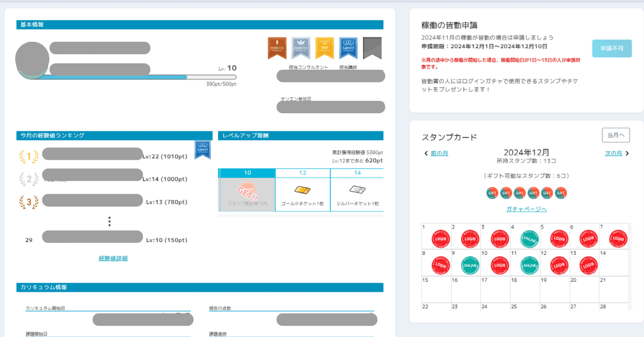This screenshot has width=644, height=337.
Task: Click December 18 in the stamp calendar
Action: 524,290
